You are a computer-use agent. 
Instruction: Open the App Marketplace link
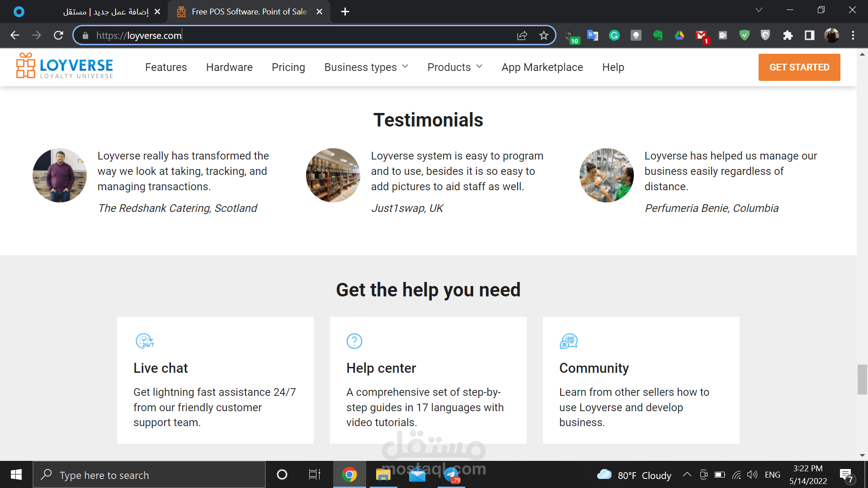542,67
